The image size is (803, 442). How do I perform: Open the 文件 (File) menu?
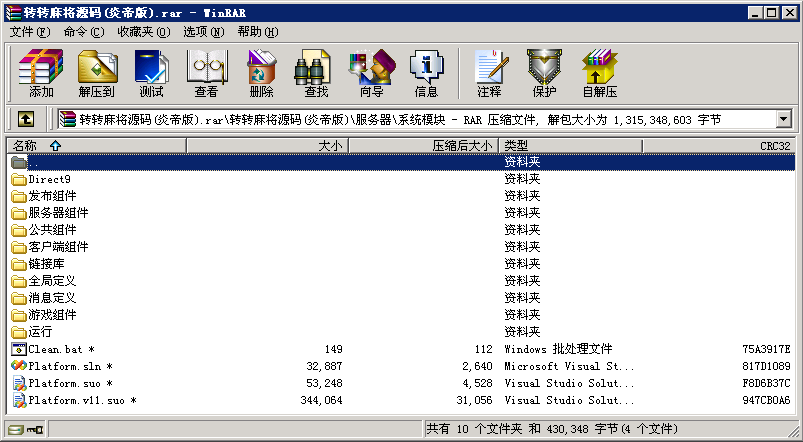[x=28, y=32]
